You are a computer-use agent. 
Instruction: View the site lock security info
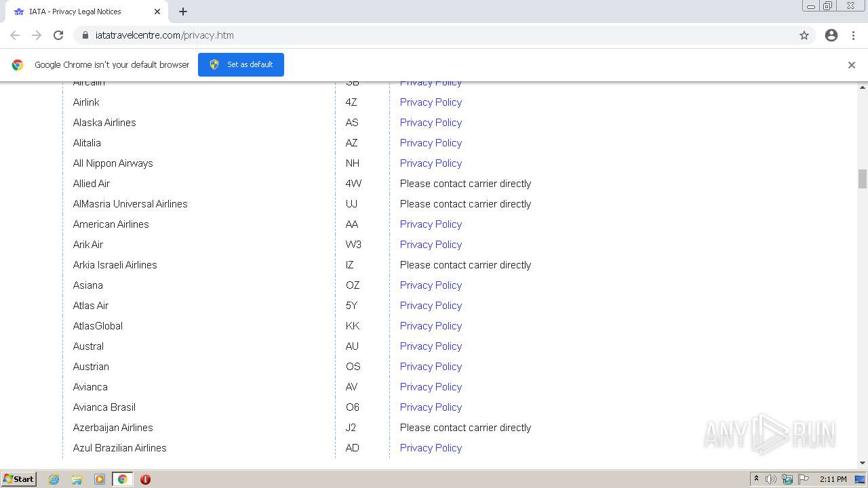[85, 35]
